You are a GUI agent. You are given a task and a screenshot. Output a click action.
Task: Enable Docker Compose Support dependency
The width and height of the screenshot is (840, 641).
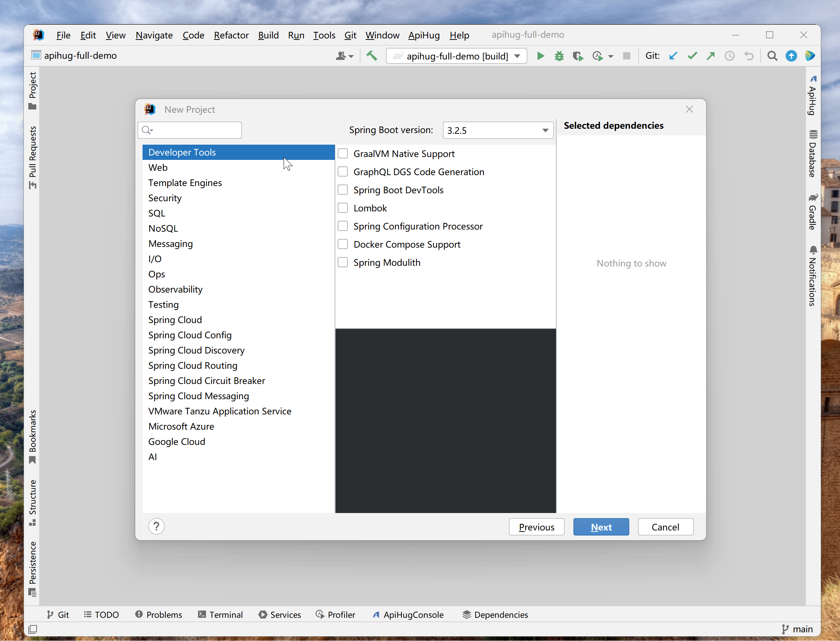click(343, 244)
